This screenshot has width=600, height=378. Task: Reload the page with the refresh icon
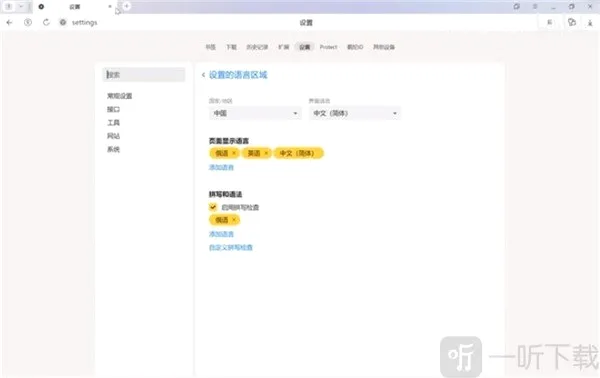(x=46, y=23)
